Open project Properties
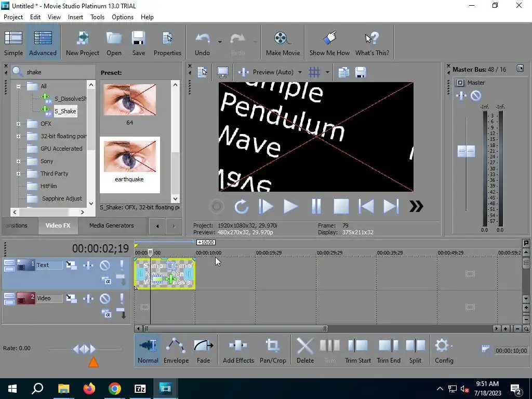The width and height of the screenshot is (532, 399). [x=167, y=43]
